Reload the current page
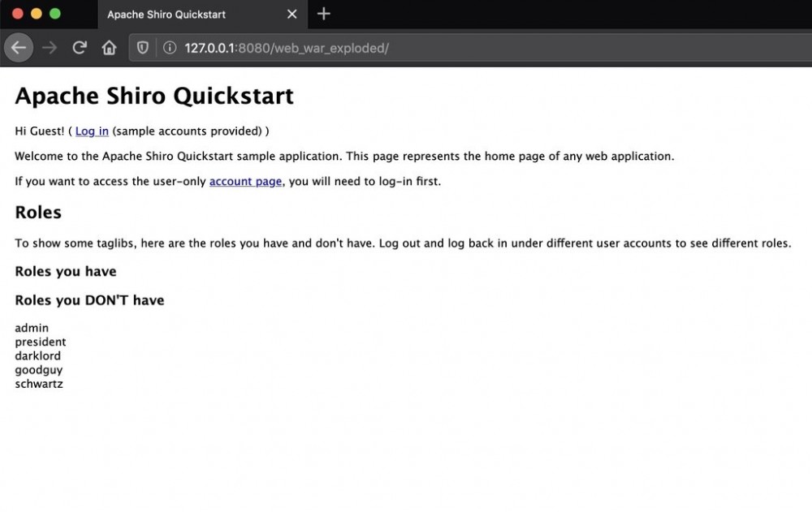The height and width of the screenshot is (512, 812). (79, 47)
